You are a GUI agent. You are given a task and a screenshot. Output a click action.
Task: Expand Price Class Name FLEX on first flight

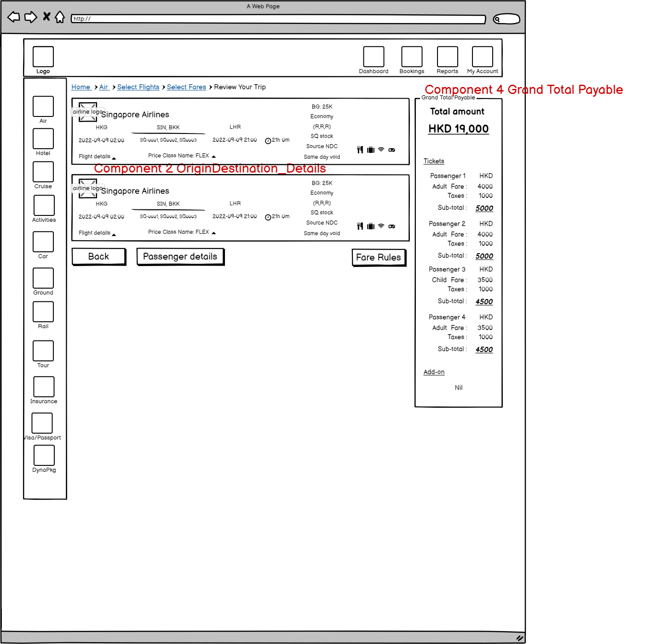pyautogui.click(x=182, y=156)
